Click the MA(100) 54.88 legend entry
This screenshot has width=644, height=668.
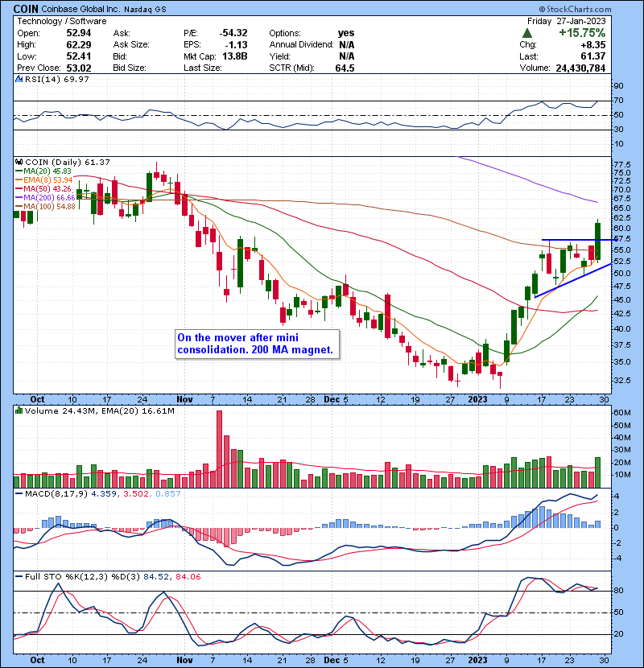(45, 207)
